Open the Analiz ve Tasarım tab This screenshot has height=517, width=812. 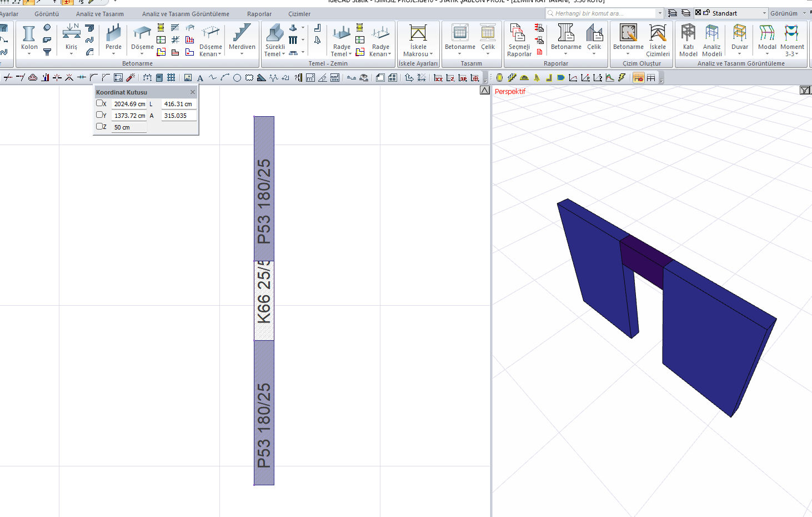(100, 14)
